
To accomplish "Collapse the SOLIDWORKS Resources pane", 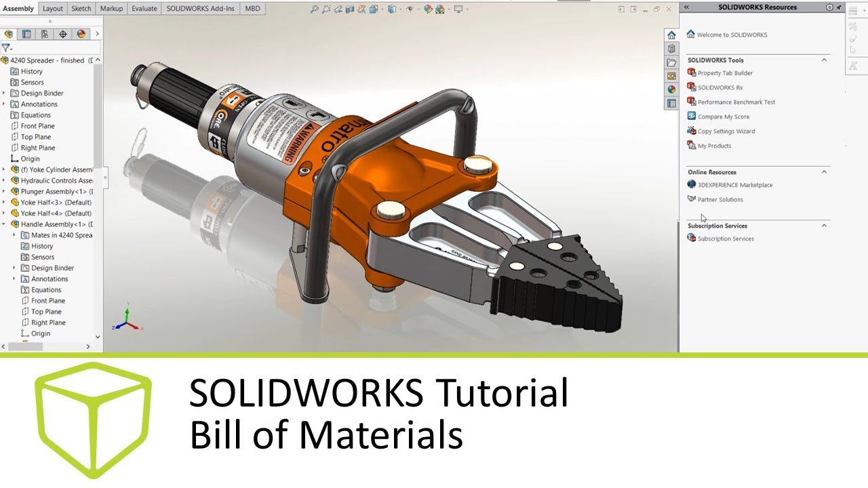I will point(686,7).
